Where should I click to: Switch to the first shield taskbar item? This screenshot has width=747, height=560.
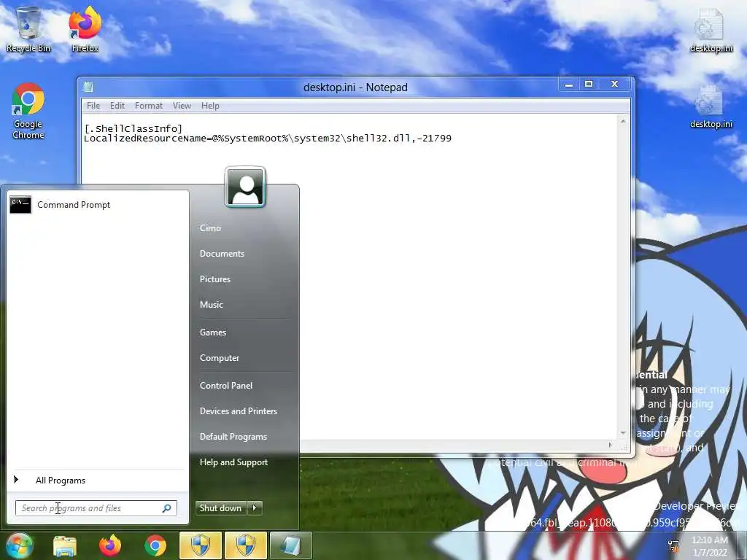[201, 545]
